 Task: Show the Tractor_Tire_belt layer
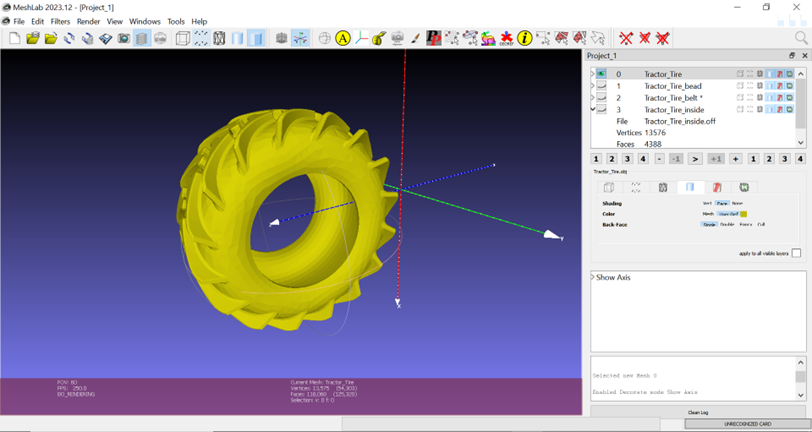pyautogui.click(x=601, y=97)
